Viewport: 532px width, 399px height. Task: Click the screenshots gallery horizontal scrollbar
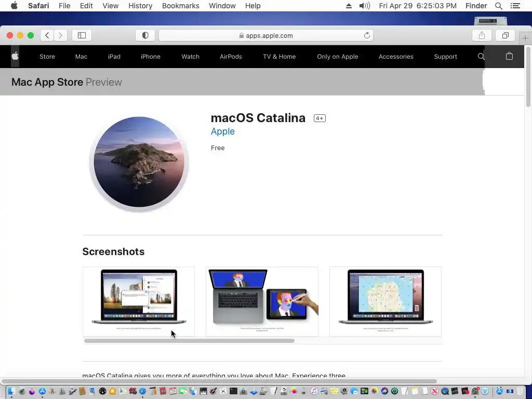click(x=189, y=341)
